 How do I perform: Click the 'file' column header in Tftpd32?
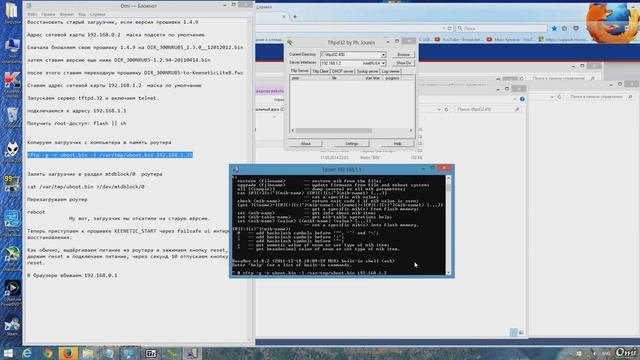[347, 78]
